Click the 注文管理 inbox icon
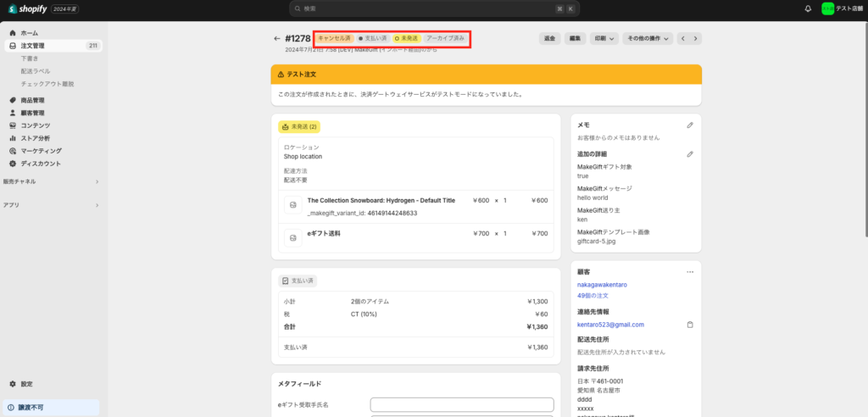The width and height of the screenshot is (868, 417). coord(13,46)
